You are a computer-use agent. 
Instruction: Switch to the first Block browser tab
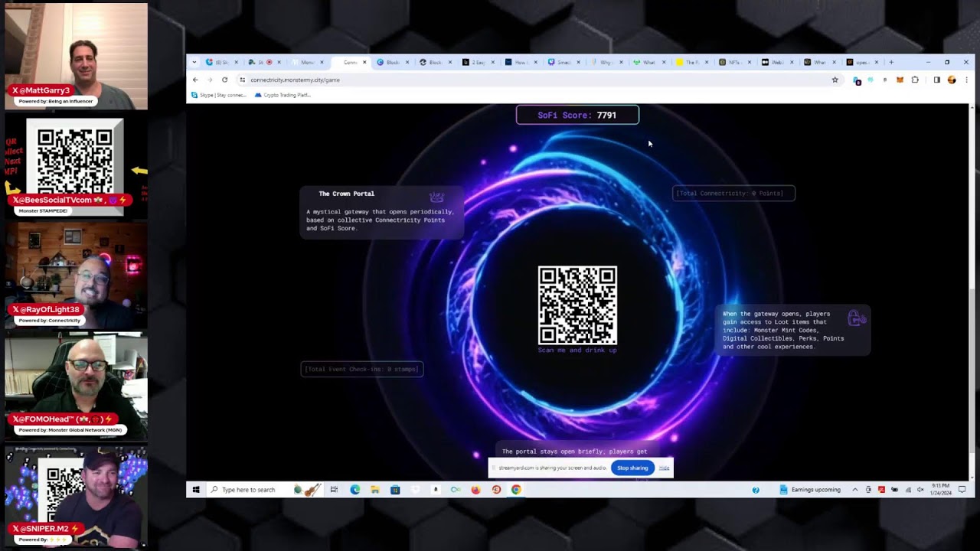pyautogui.click(x=392, y=62)
